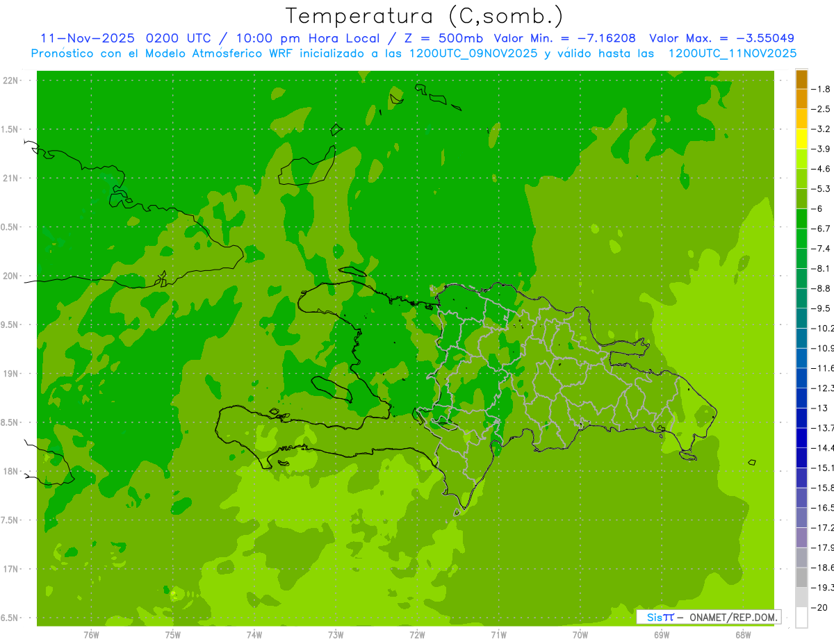
Task: Pick the white swatch below -20
Action: 801,618
